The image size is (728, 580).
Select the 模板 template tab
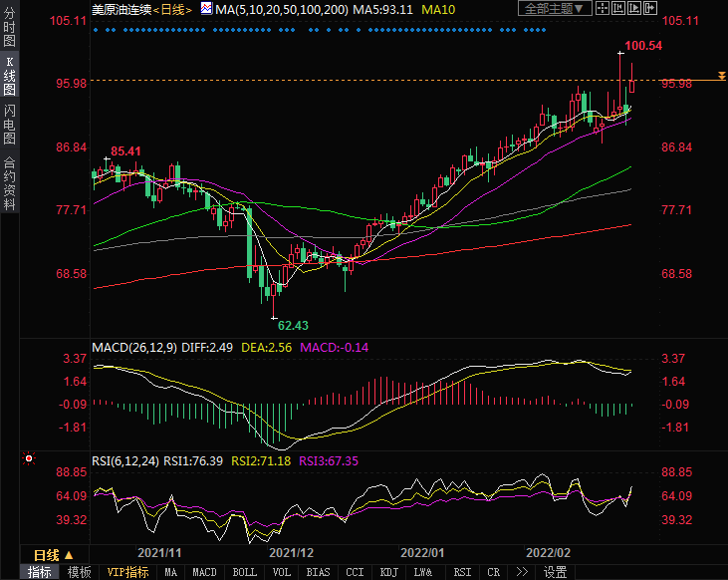[x=80, y=572]
